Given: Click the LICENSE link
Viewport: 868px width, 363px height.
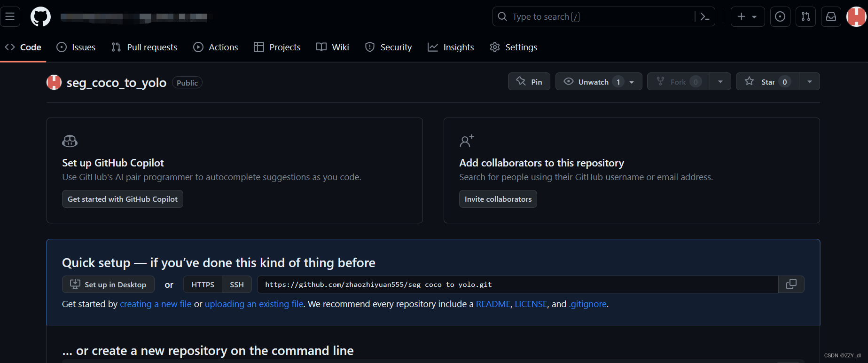Looking at the screenshot, I should pos(531,304).
